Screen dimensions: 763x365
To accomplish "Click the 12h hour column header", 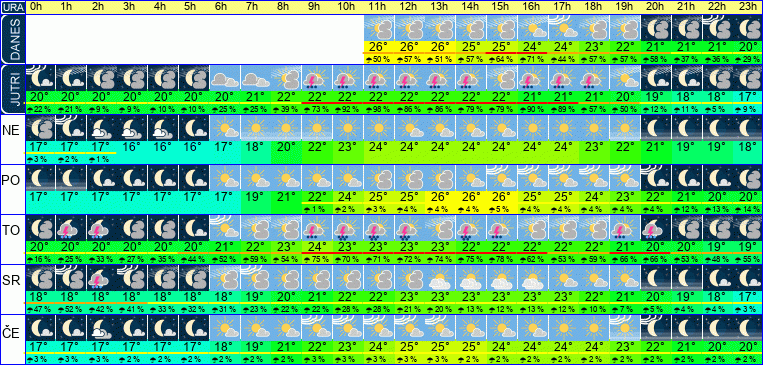I will point(409,7).
